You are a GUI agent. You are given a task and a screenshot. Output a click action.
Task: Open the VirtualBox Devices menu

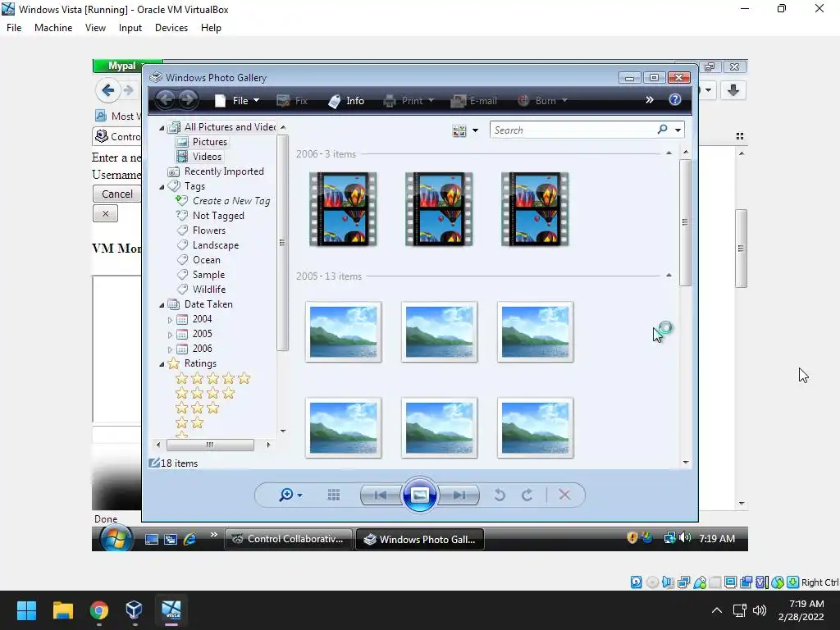point(171,28)
